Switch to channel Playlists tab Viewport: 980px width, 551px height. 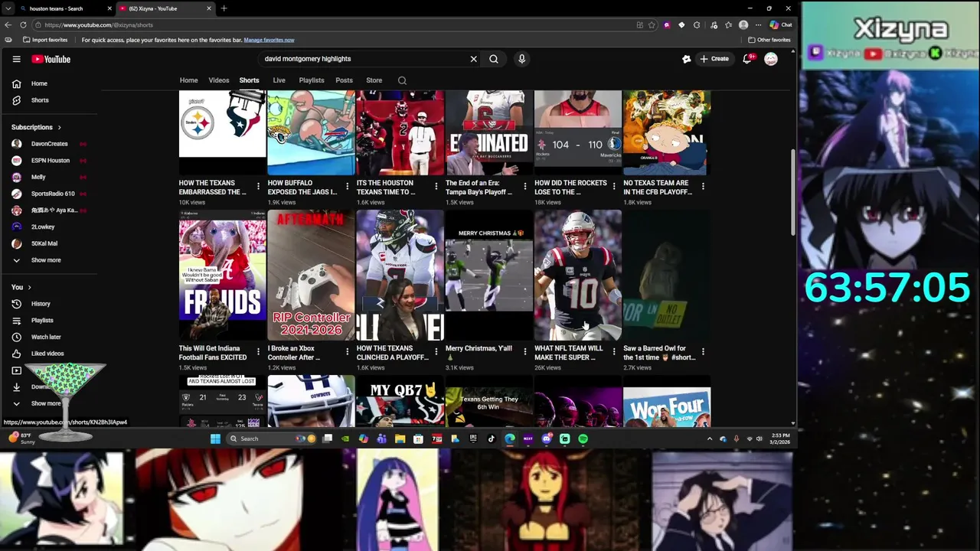(x=312, y=80)
